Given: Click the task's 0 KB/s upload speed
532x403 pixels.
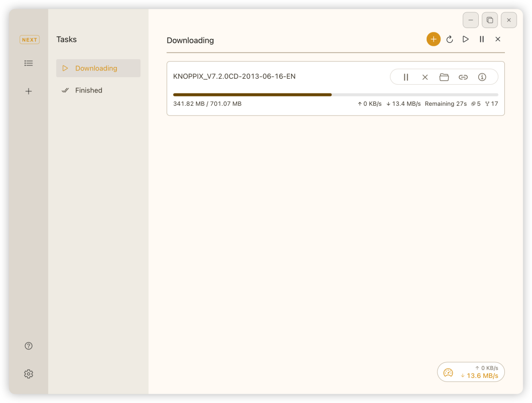Looking at the screenshot, I should coord(369,104).
